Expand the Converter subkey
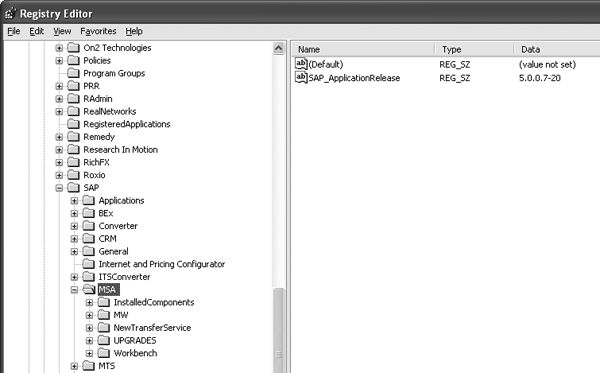The image size is (600, 373). click(x=74, y=226)
